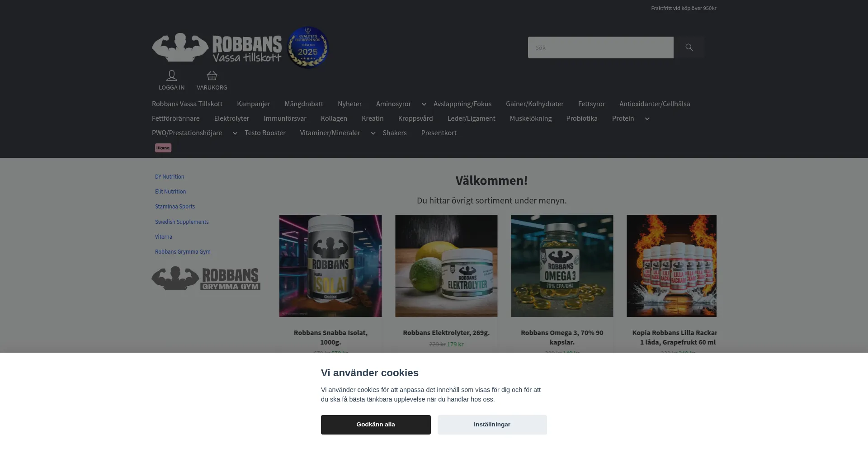Viewport: 868px width, 449px height.
Task: Open the Robbans Grymma Gym sidebar link
Action: [x=183, y=252]
